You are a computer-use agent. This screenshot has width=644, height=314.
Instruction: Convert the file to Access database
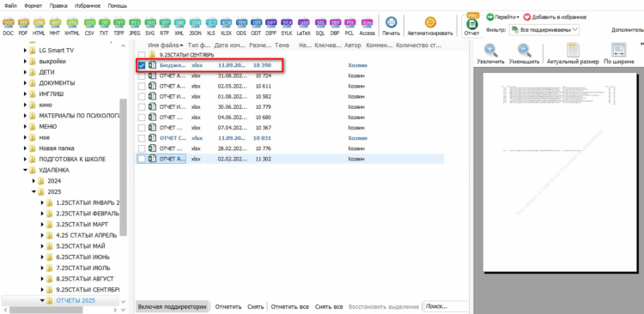click(x=368, y=27)
